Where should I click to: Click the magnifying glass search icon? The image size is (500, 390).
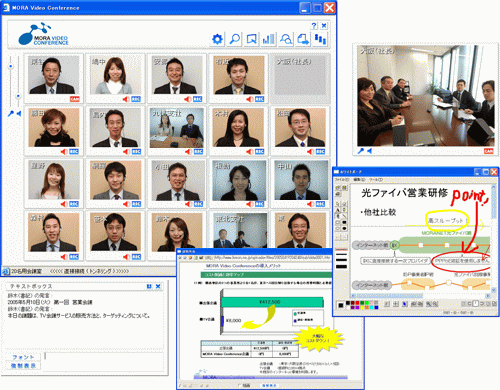pyautogui.click(x=235, y=39)
